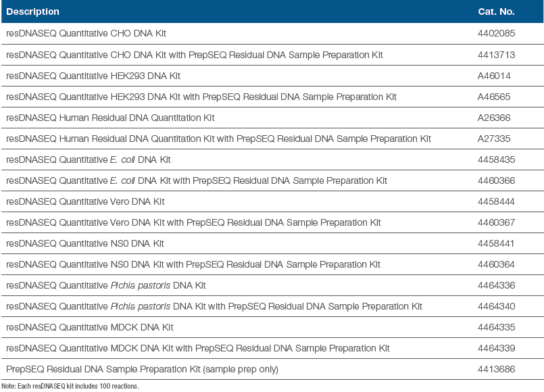This screenshot has height=392, width=544.
Task: Select resDNASEQ Quantitative NS0 DNA Kit
Action: click(x=85, y=243)
